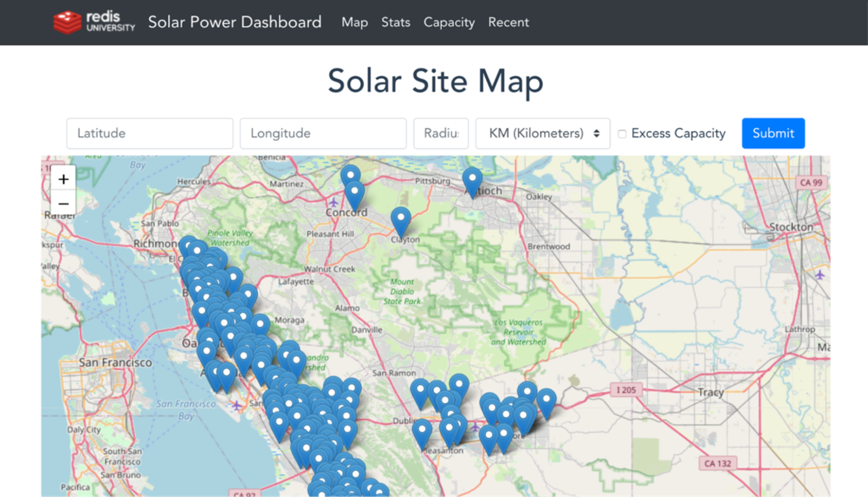Open the KM (Kilometers) unit dropdown
The image size is (868, 497).
542,133
